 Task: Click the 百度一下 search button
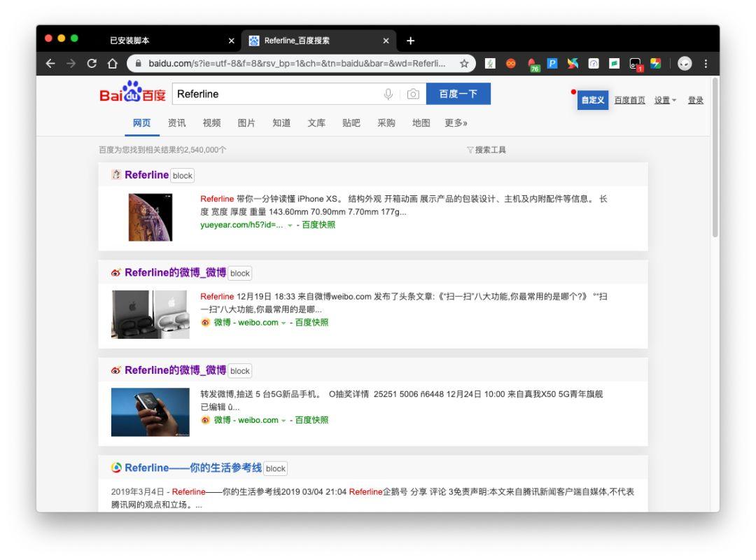click(x=458, y=94)
